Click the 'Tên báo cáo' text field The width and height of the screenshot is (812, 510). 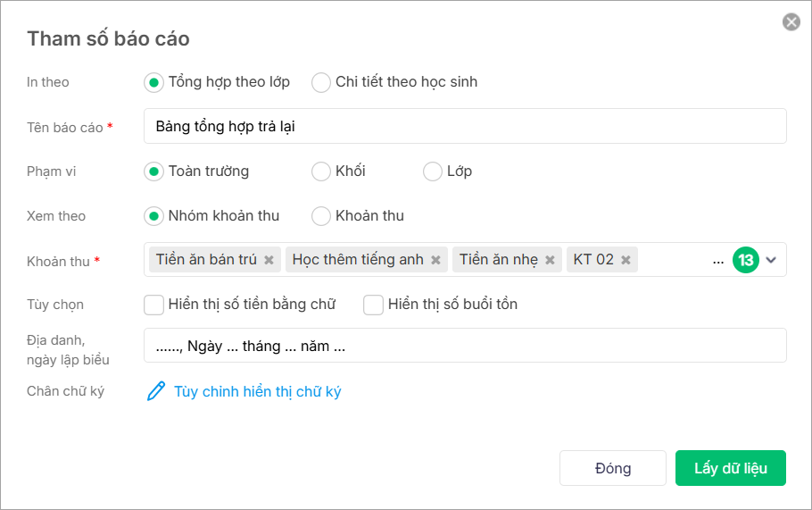(x=464, y=127)
